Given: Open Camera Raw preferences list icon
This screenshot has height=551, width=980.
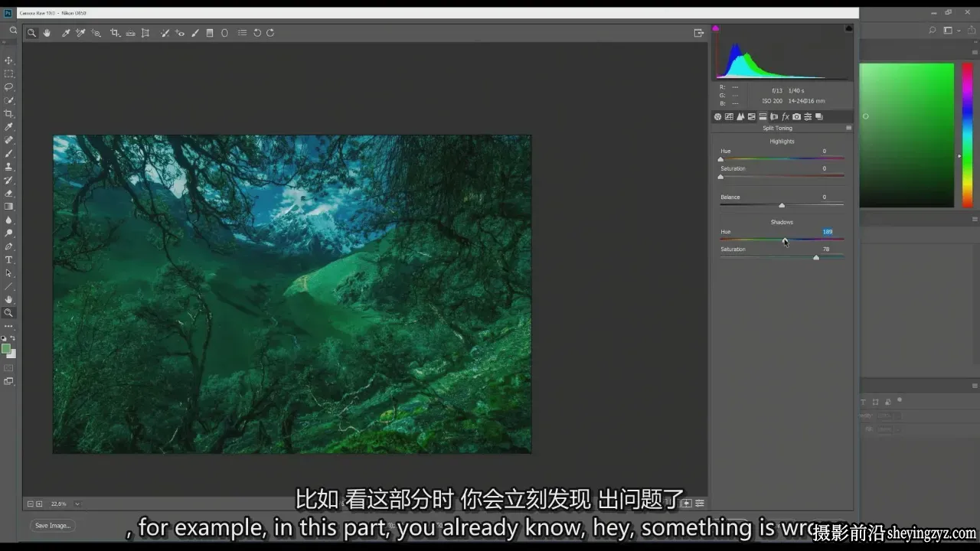Looking at the screenshot, I should point(242,33).
